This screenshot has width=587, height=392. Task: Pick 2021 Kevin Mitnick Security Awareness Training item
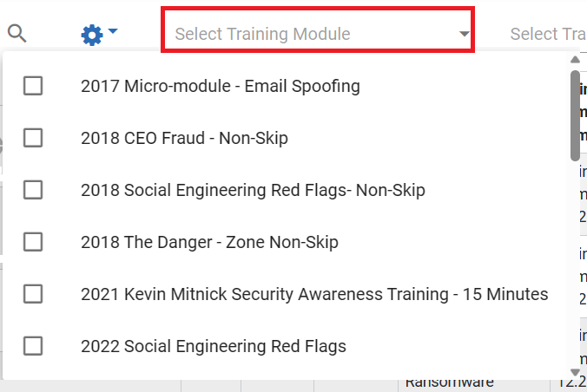pos(314,294)
